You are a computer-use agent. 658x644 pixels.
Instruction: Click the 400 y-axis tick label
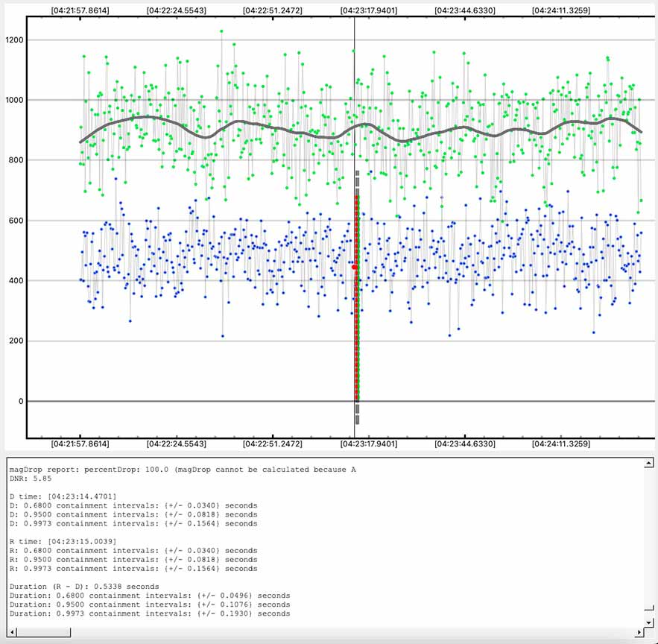[x=16, y=280]
